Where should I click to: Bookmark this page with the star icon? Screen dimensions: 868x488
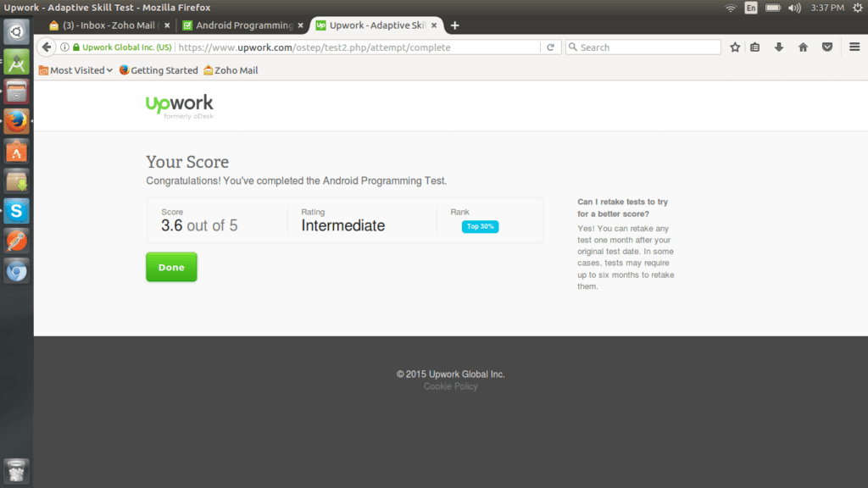point(735,47)
